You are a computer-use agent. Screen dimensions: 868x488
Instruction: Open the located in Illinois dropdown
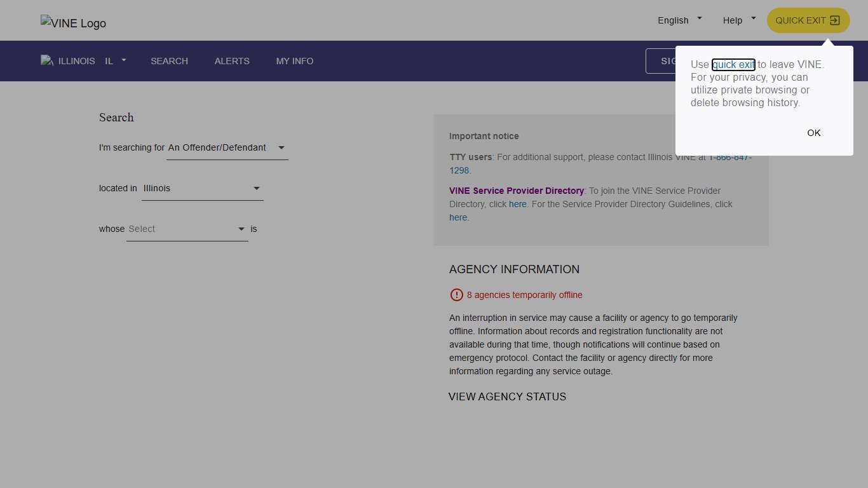pyautogui.click(x=202, y=188)
